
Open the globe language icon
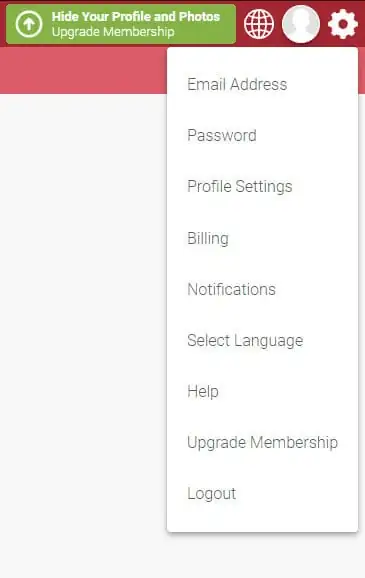pos(259,24)
